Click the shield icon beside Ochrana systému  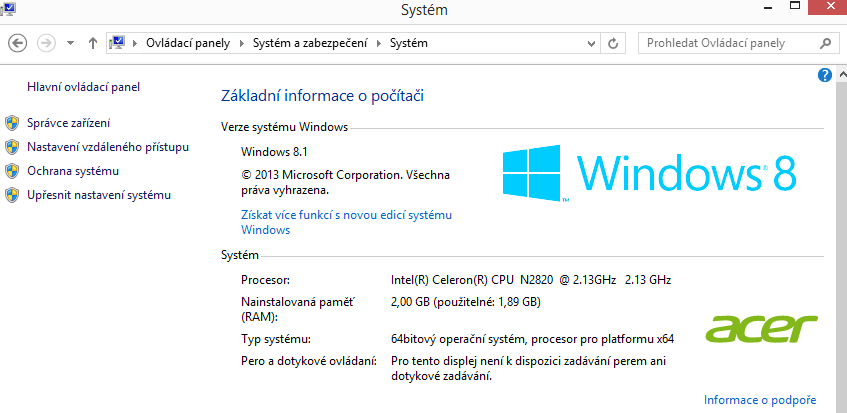(x=12, y=171)
